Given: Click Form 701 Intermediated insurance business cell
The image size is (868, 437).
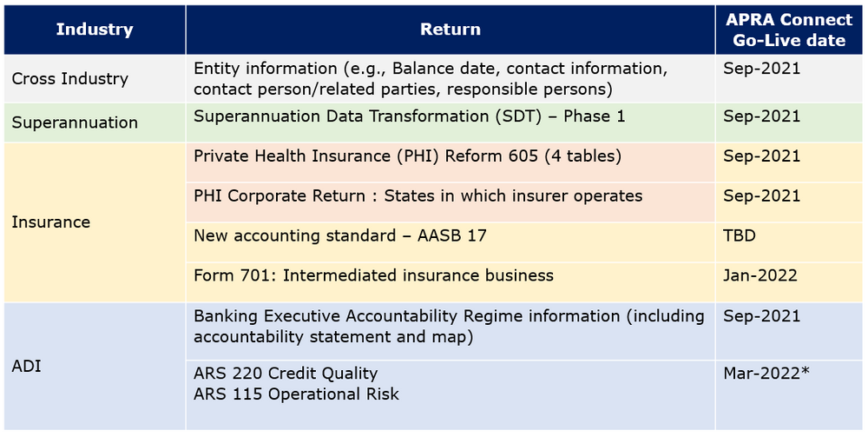Looking at the screenshot, I should click(373, 275).
